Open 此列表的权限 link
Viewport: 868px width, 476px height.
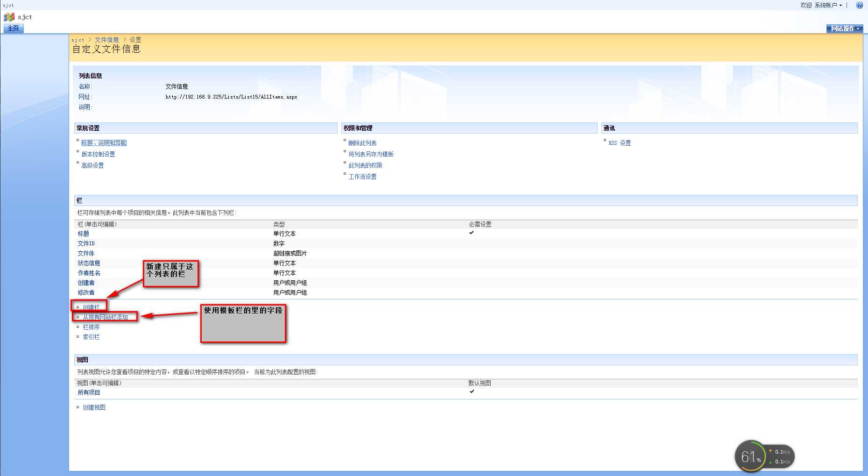(365, 165)
